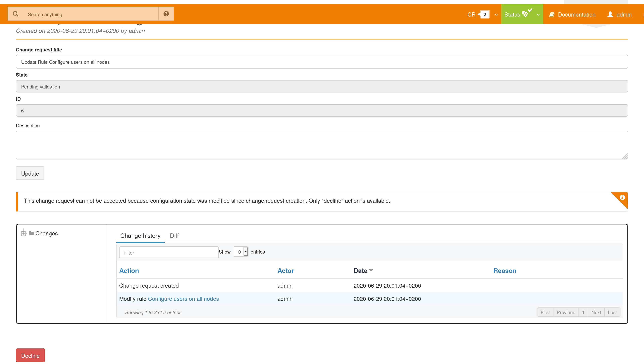Open the CR dropdown chevron

tap(496, 15)
